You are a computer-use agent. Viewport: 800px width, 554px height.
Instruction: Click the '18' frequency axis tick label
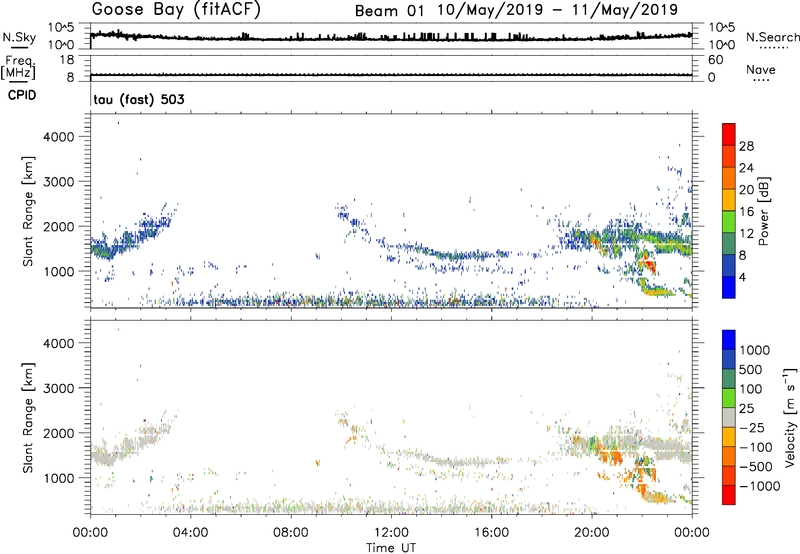67,60
